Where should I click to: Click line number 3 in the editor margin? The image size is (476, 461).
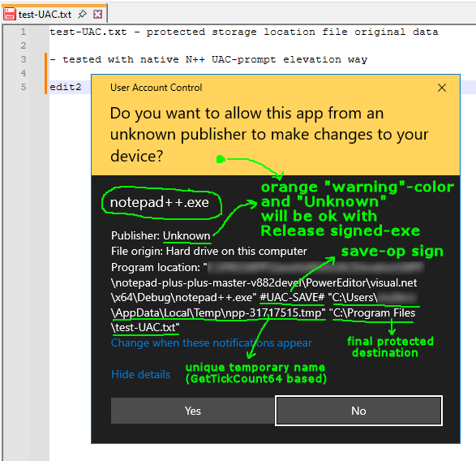coord(23,59)
